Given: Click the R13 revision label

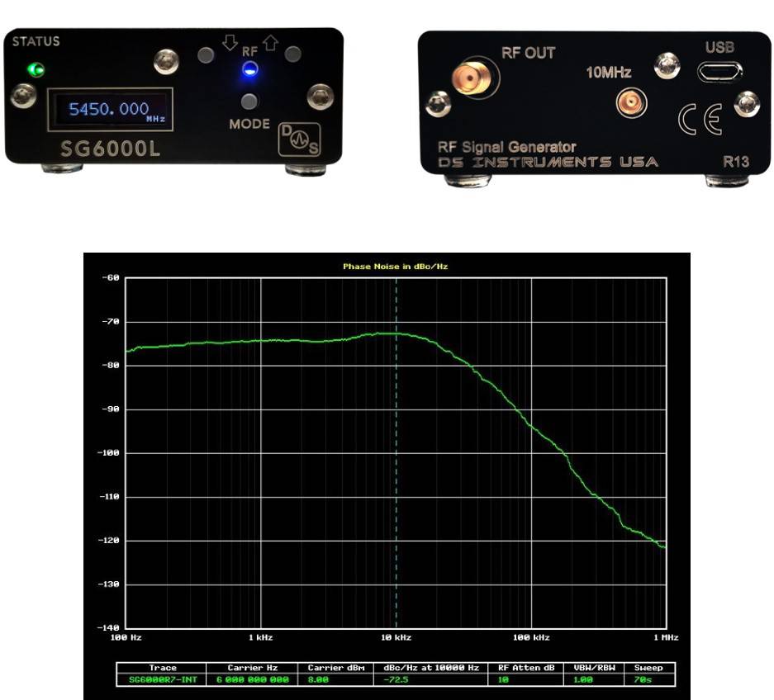Looking at the screenshot, I should coord(735,161).
